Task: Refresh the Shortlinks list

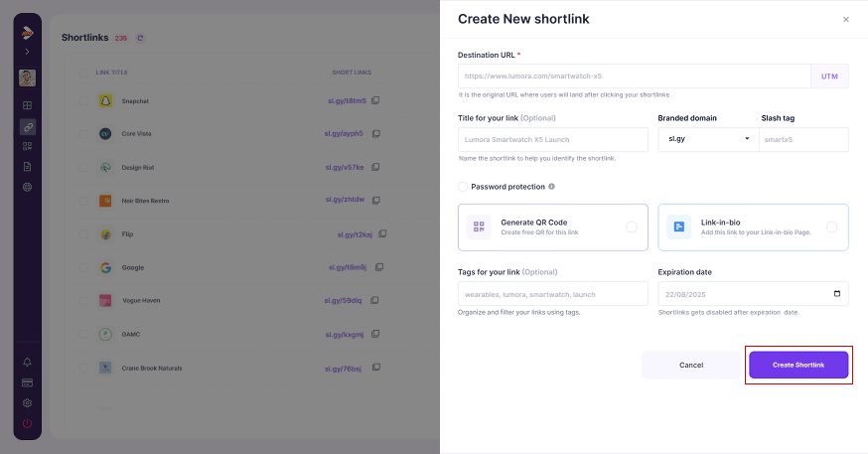Action: click(140, 38)
